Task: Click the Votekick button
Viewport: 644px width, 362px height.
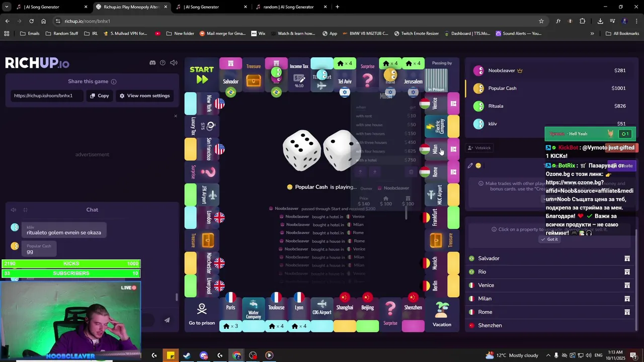Action: point(479,148)
